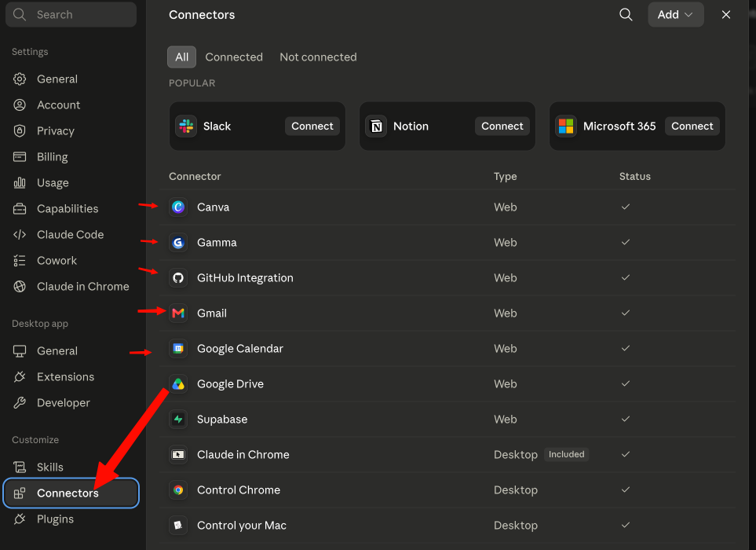This screenshot has height=550, width=756.
Task: Click the Status column header
Action: 635,177
